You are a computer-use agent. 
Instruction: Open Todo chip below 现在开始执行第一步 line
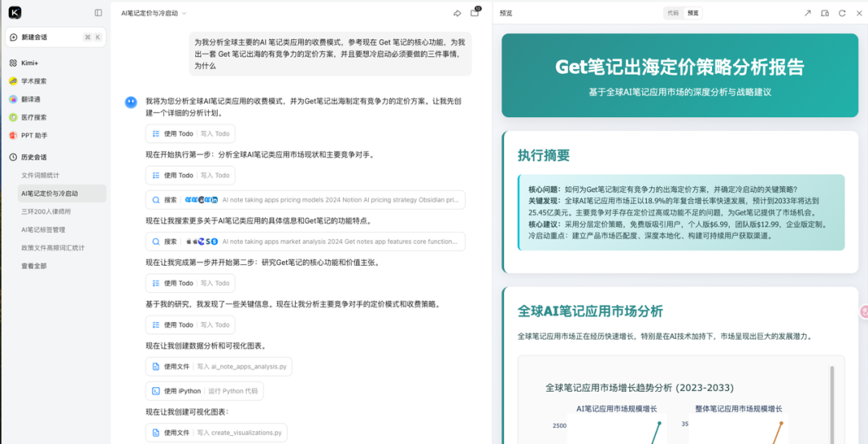click(190, 175)
